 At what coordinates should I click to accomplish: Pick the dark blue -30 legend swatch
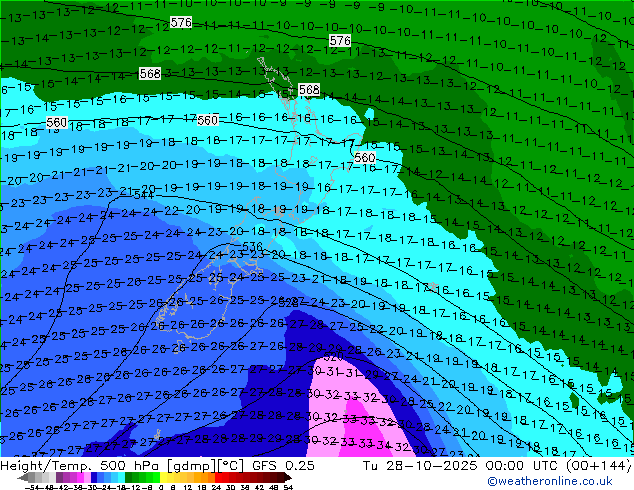tap(94, 477)
